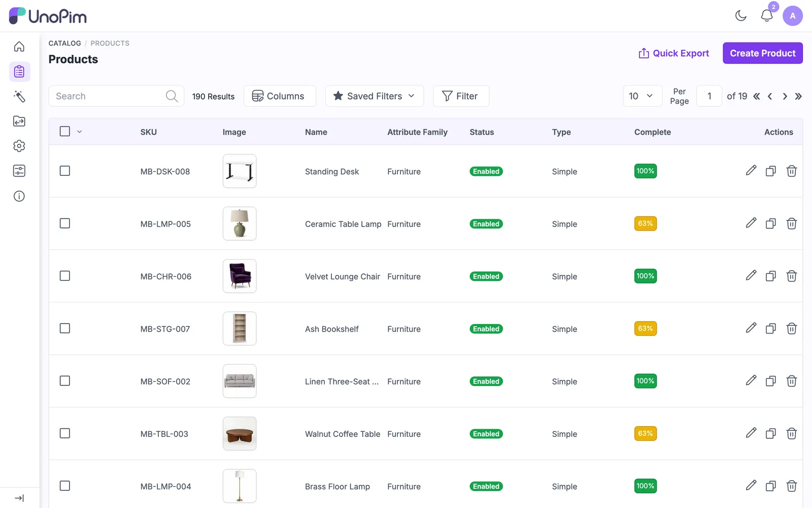Viewport: 812px width, 508px height.
Task: Open the Configuration sliders icon in sidebar
Action: pos(19,171)
